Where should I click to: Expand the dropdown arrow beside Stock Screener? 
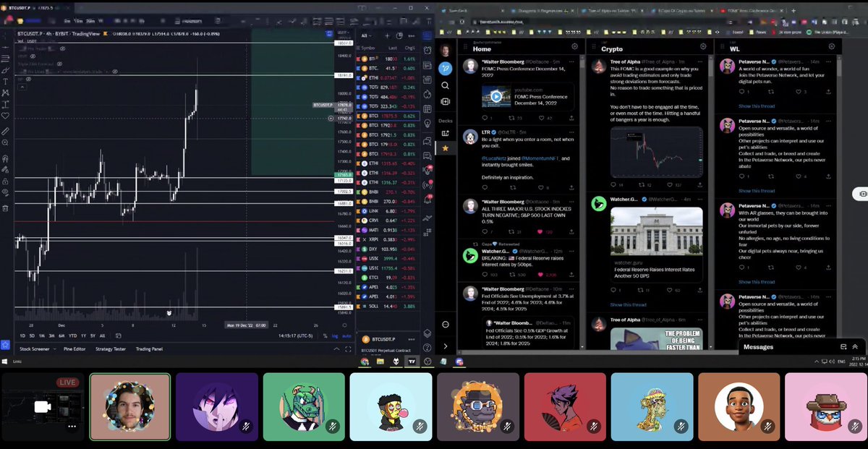[x=54, y=348]
